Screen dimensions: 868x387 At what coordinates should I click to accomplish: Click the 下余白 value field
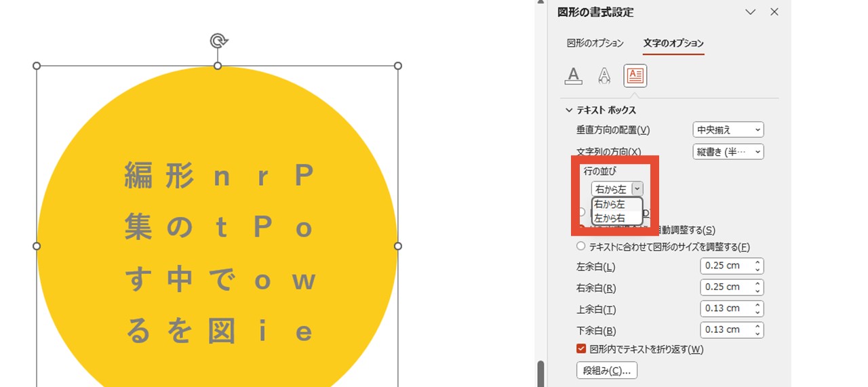pos(726,330)
